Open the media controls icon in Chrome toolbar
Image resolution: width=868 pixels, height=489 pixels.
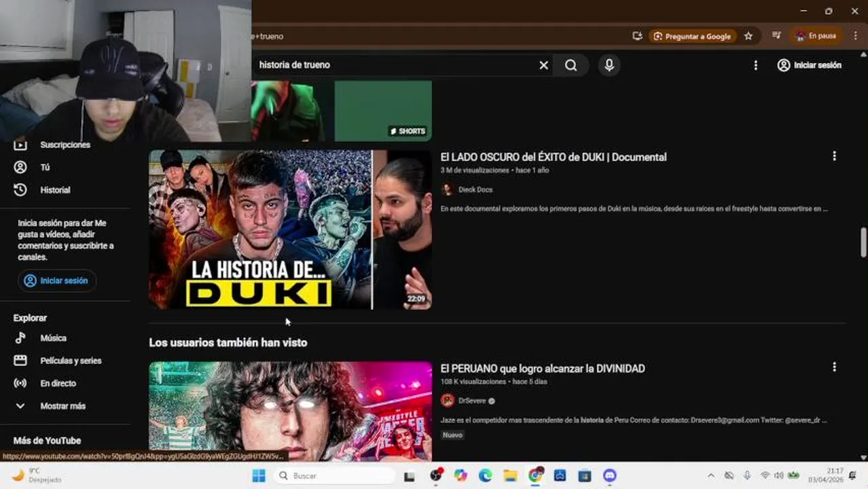tap(776, 36)
